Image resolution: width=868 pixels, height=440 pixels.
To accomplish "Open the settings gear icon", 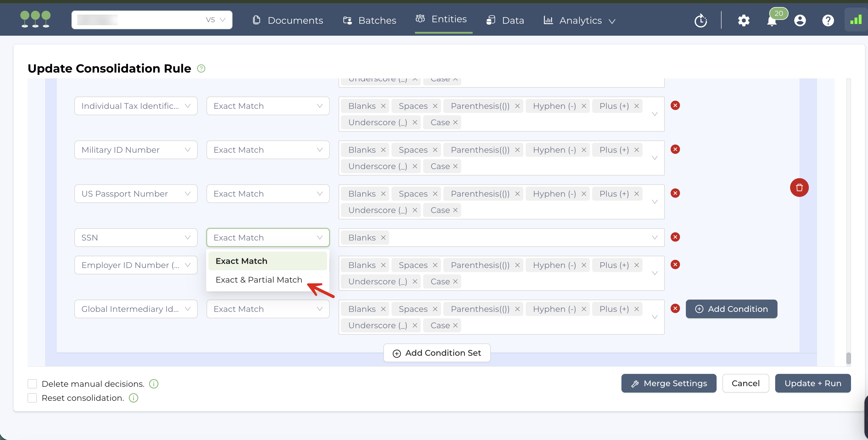I will (x=744, y=20).
